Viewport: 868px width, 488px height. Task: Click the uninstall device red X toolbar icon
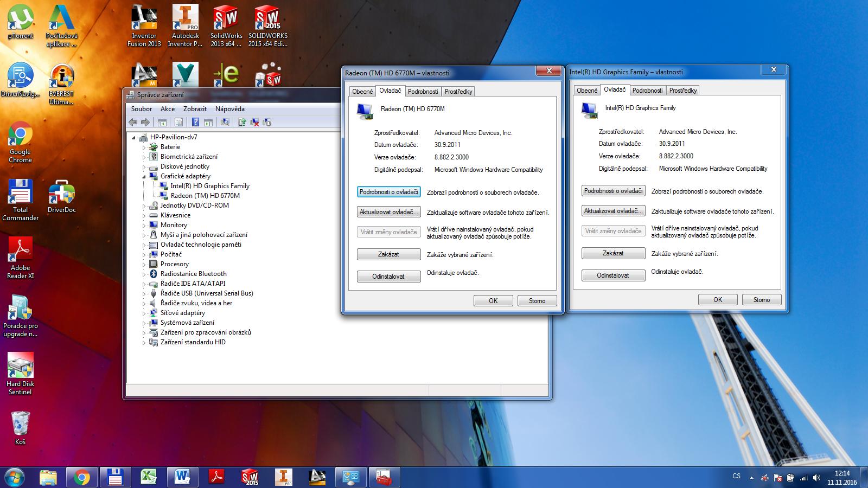(x=254, y=123)
